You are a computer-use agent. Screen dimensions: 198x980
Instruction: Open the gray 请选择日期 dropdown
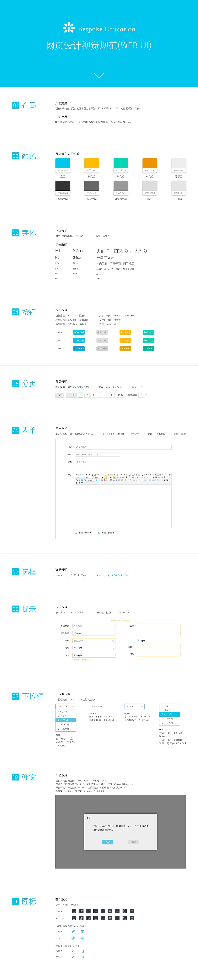pos(99,706)
